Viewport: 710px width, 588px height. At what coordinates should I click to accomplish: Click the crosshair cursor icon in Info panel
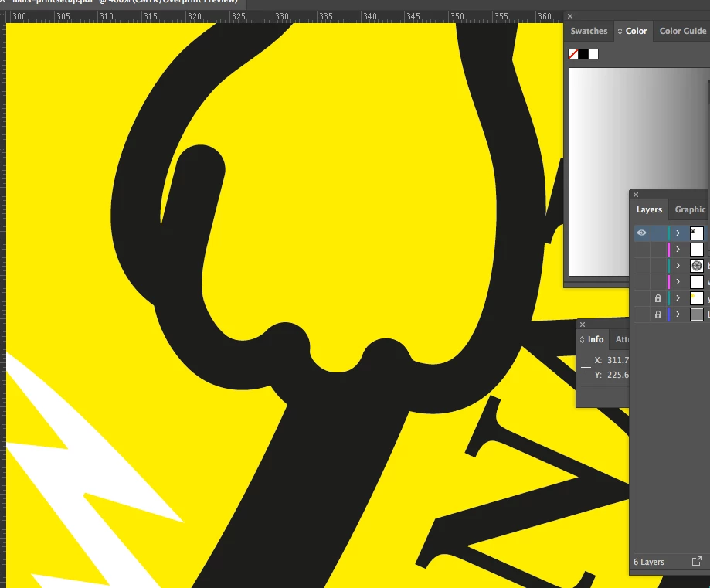point(586,367)
